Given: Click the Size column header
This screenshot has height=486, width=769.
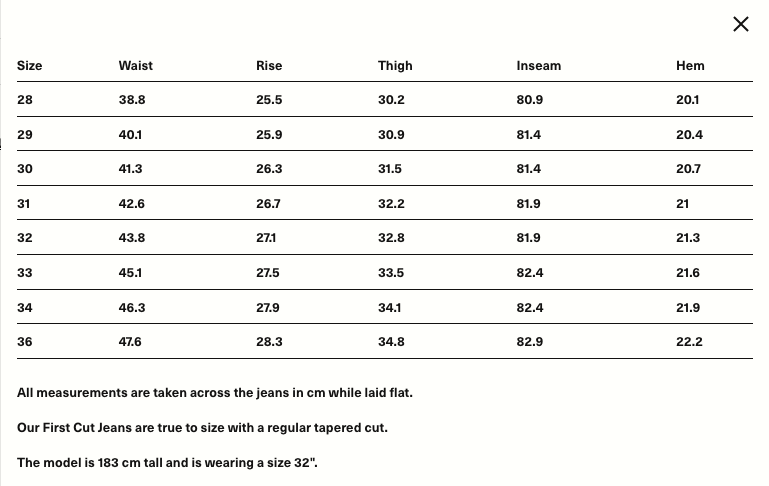Looking at the screenshot, I should coord(29,66).
